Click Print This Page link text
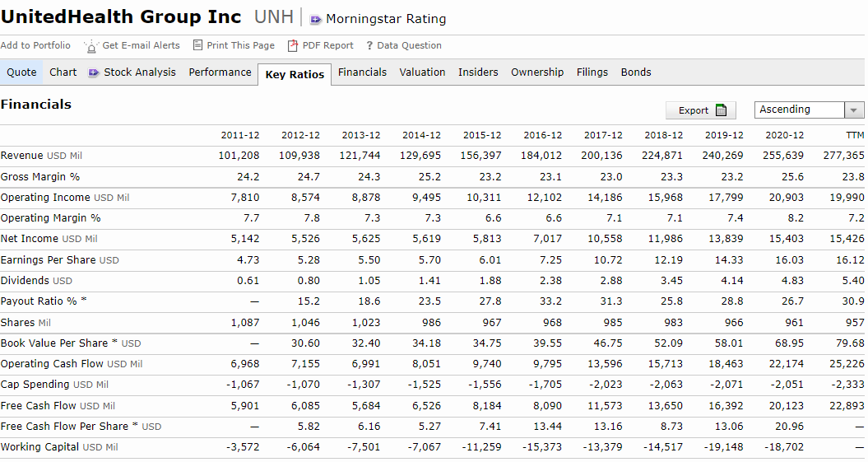The image size is (868, 462). coord(241,45)
